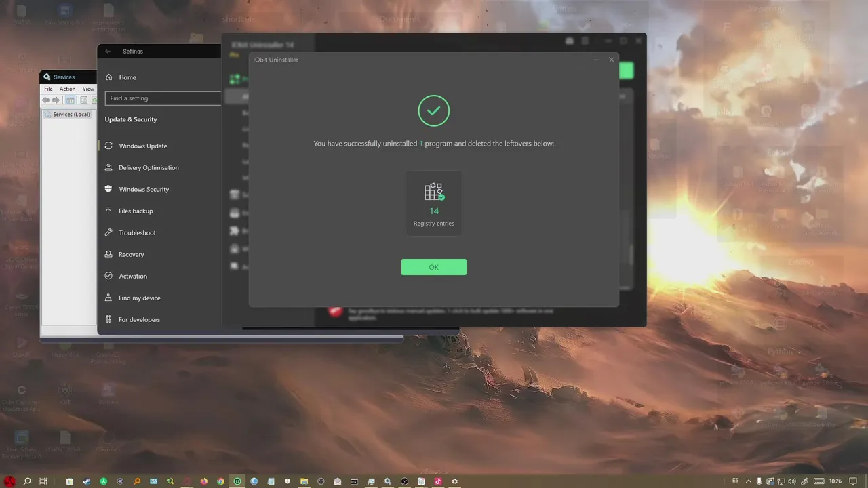Open Command Prompt from the taskbar
Screen dimensions: 868x488
[x=355, y=481]
